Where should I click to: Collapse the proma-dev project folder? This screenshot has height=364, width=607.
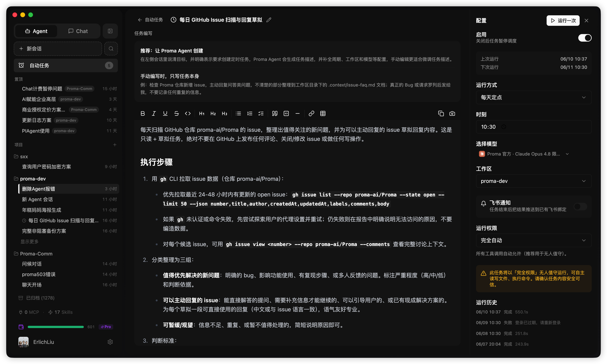coord(30,179)
